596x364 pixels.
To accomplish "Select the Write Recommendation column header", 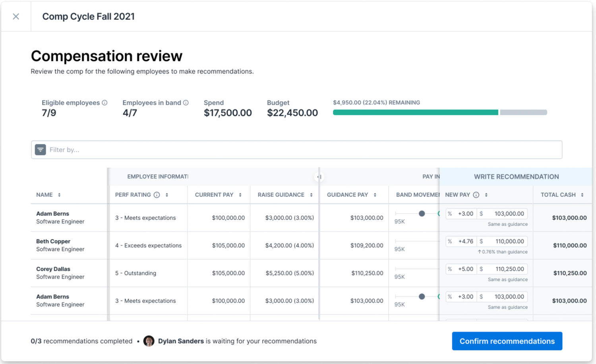I will [516, 177].
